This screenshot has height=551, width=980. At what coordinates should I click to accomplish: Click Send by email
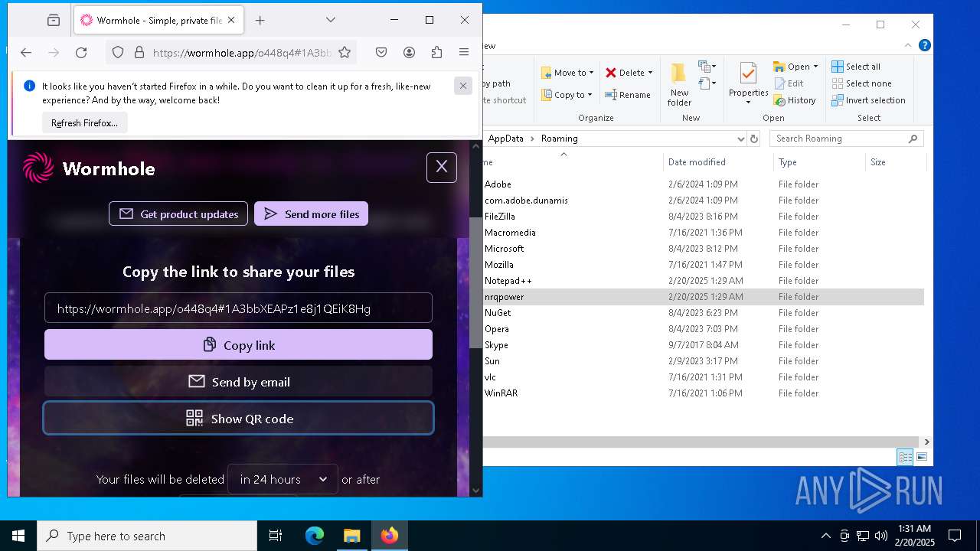[x=238, y=382]
